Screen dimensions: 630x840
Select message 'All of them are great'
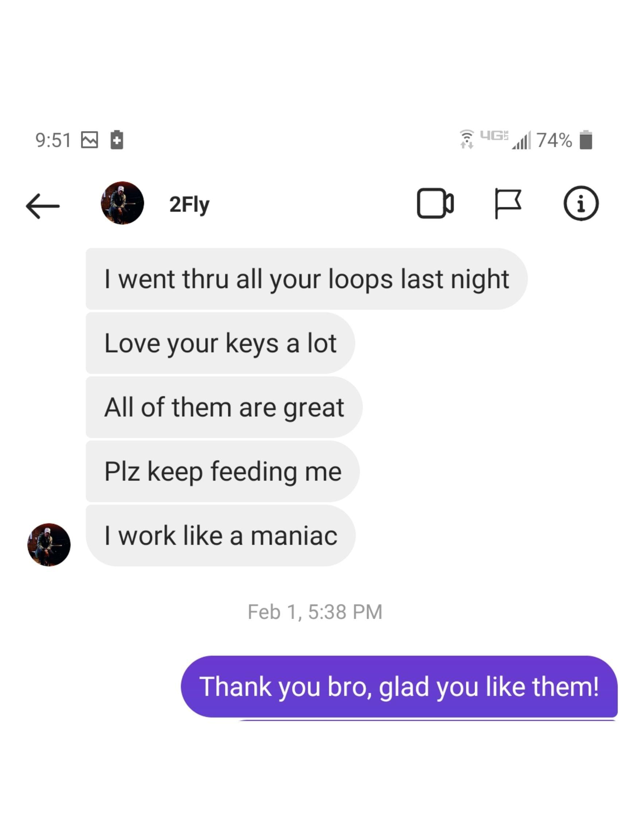[x=224, y=407]
